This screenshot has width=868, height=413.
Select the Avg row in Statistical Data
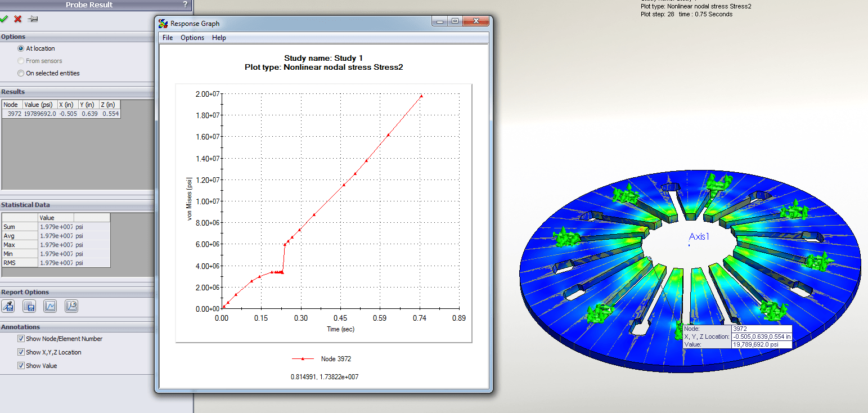pyautogui.click(x=56, y=236)
